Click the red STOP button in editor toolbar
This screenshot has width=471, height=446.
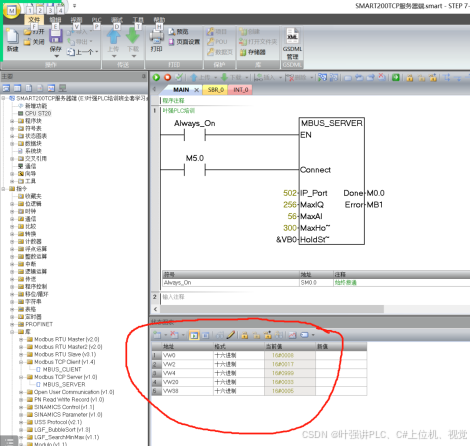(x=167, y=78)
